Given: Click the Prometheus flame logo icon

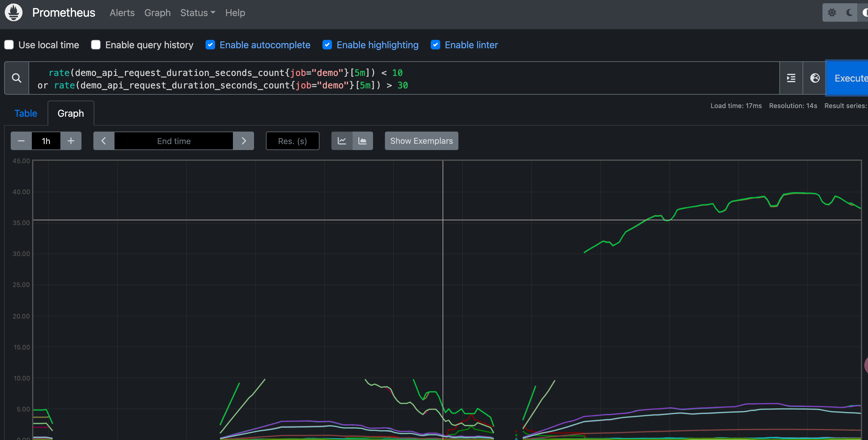Looking at the screenshot, I should 13,13.
